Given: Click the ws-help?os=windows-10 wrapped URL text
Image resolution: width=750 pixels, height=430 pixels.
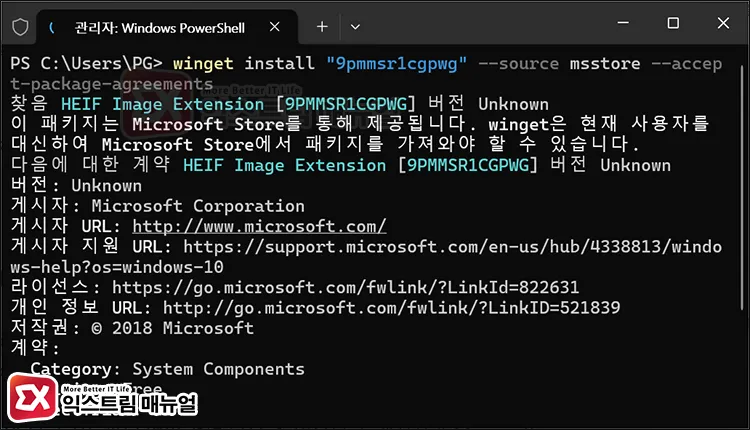Looking at the screenshot, I should coord(117,267).
